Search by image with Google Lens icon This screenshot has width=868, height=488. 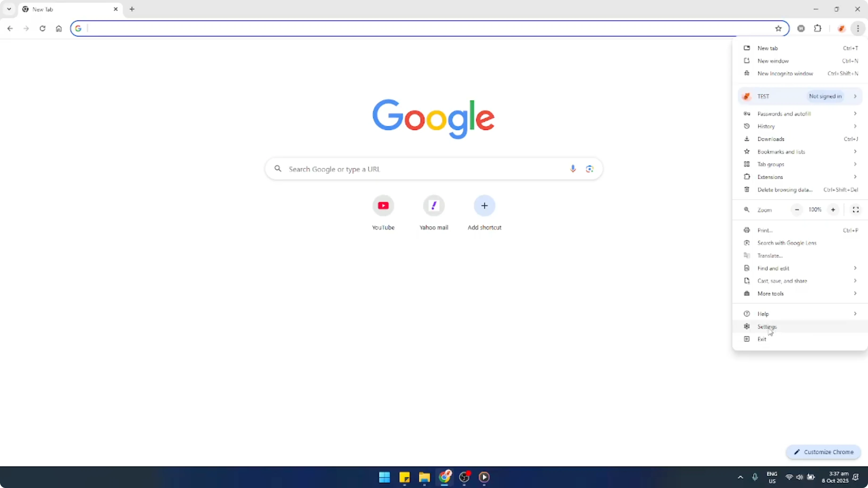[589, 169]
